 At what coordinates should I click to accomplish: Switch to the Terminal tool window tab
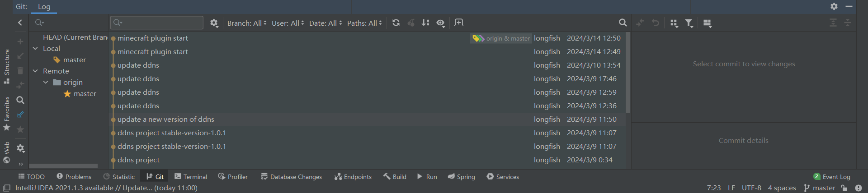tap(191, 177)
